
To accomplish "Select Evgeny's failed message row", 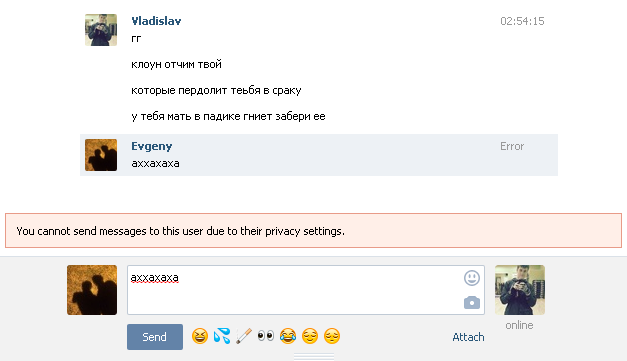I will (x=319, y=155).
